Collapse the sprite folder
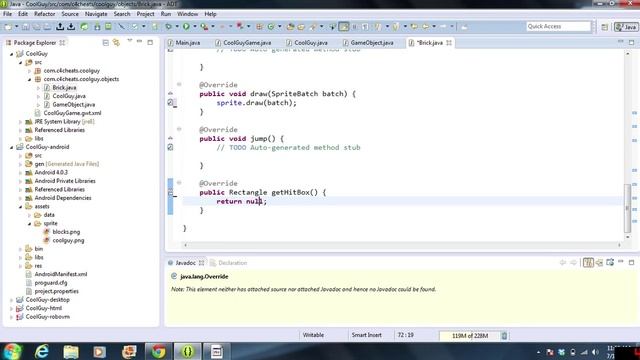 coord(29,224)
